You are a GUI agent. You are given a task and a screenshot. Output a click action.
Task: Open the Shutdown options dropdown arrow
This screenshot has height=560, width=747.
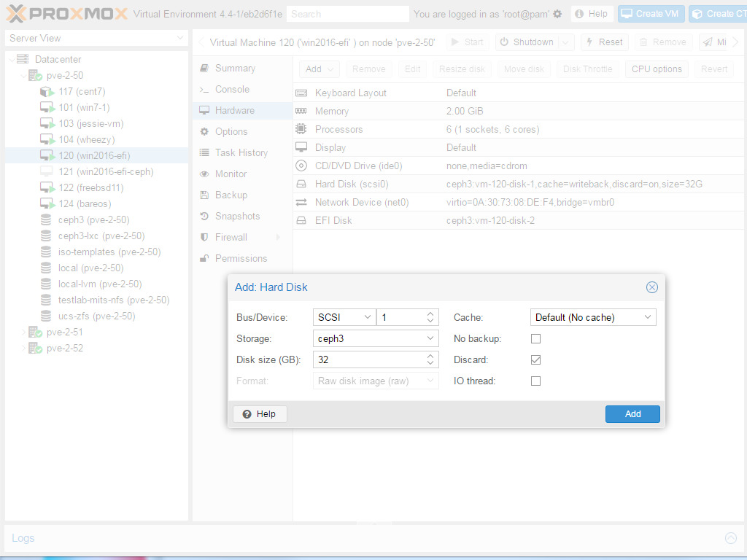(566, 42)
